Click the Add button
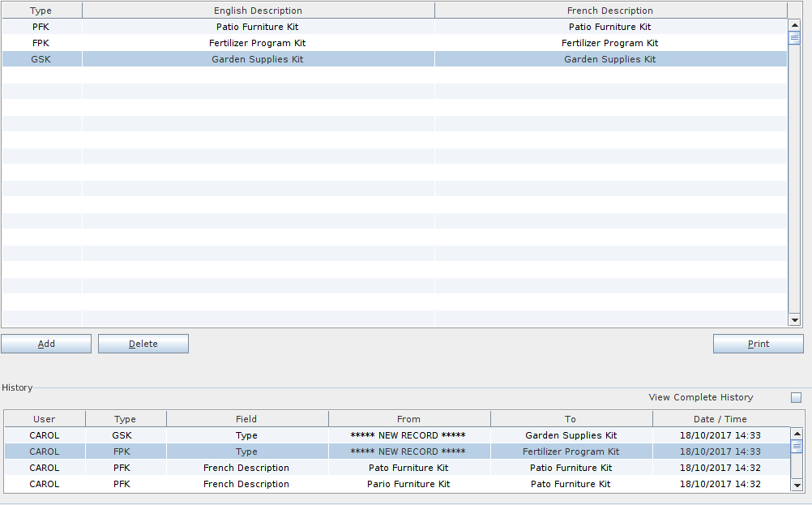 (46, 344)
